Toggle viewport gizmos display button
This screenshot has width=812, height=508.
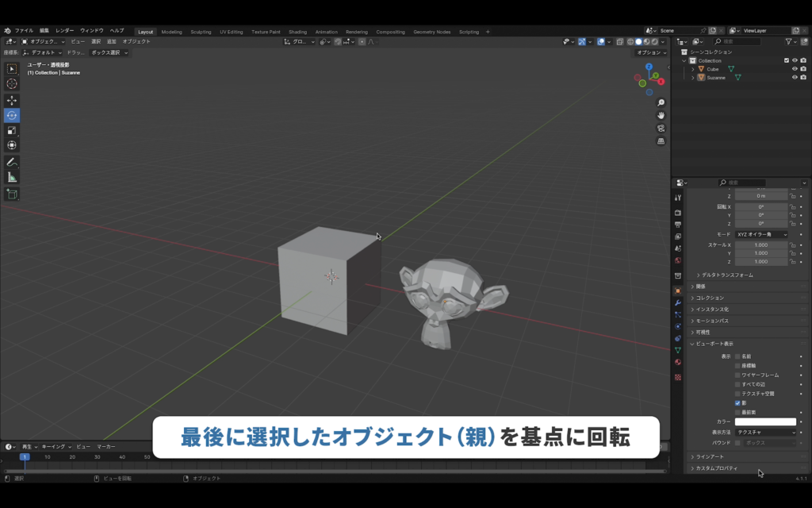point(582,42)
